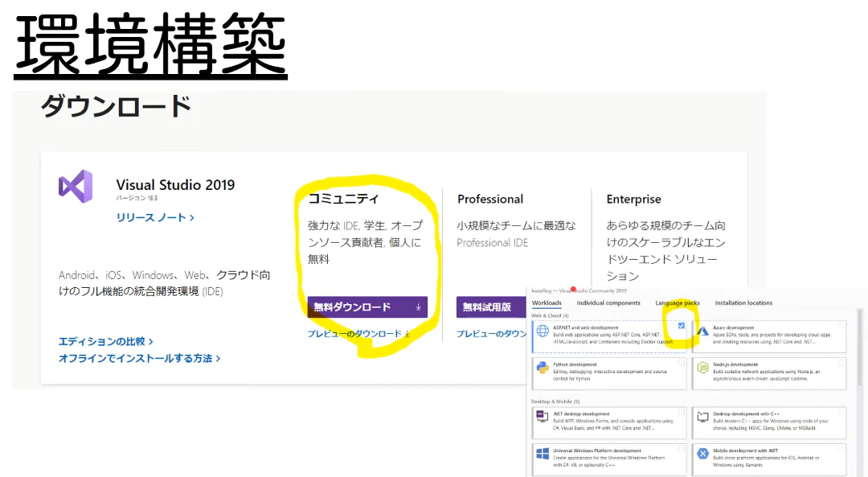Click the ASP.NET and web development title
This screenshot has width=868, height=477.
pos(586,327)
